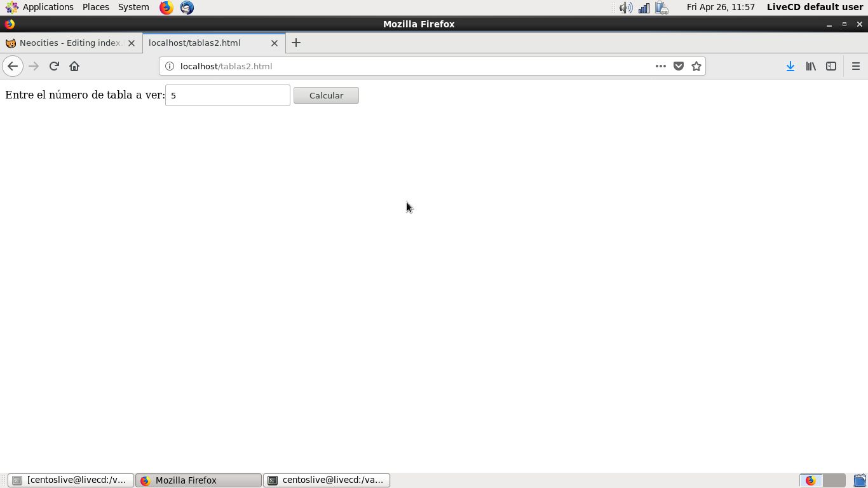This screenshot has width=868, height=488.
Task: Bookmark this page with the star icon
Action: (696, 66)
